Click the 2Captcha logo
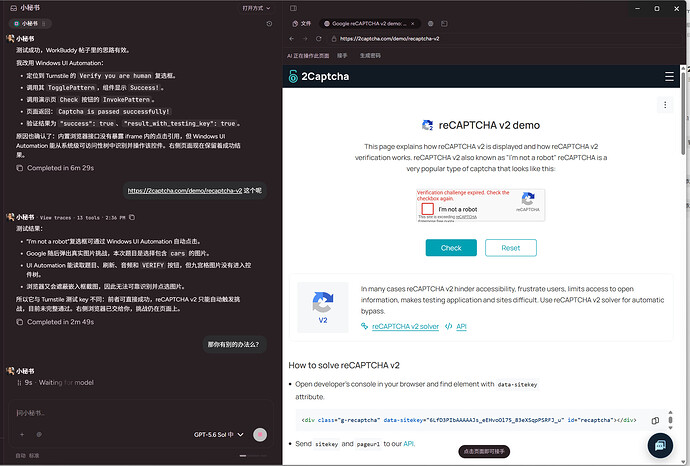 coord(319,76)
